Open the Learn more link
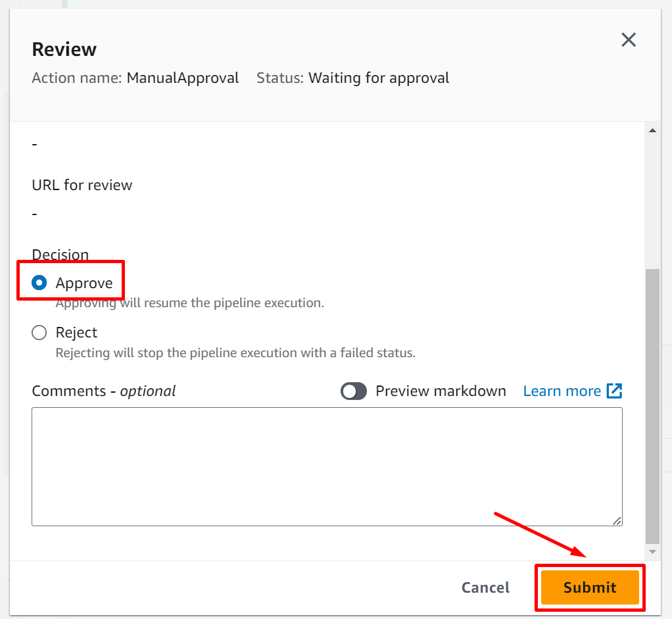Screen dimensions: 672x619 [x=562, y=391]
